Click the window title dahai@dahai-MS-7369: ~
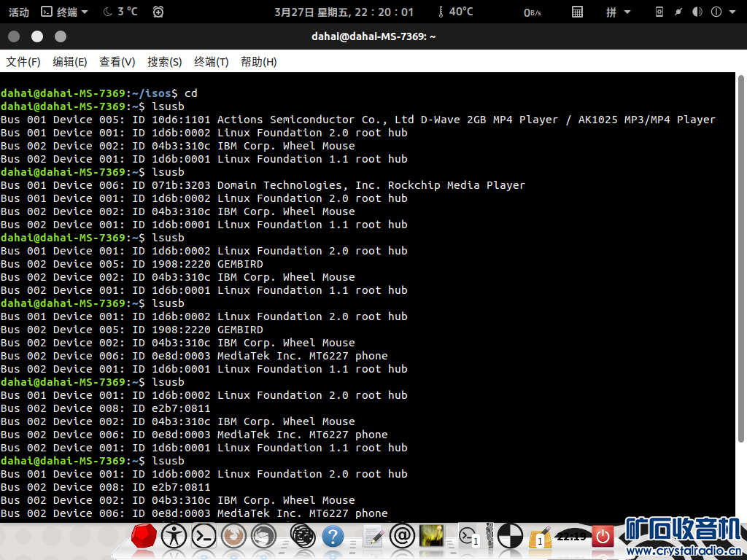This screenshot has width=747, height=560. tap(373, 36)
